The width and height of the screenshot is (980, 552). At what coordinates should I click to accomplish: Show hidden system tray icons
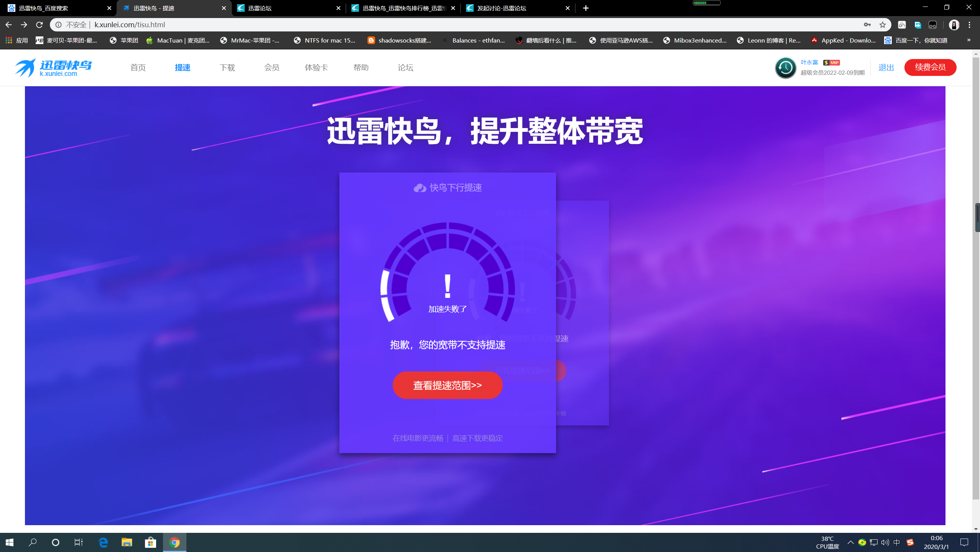tap(850, 542)
